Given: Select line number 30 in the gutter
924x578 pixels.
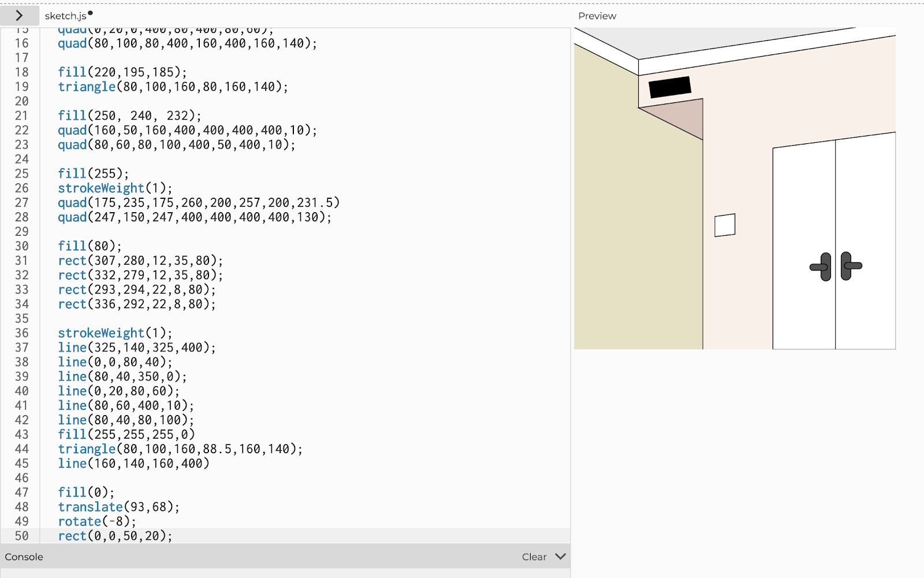Looking at the screenshot, I should tap(21, 246).
